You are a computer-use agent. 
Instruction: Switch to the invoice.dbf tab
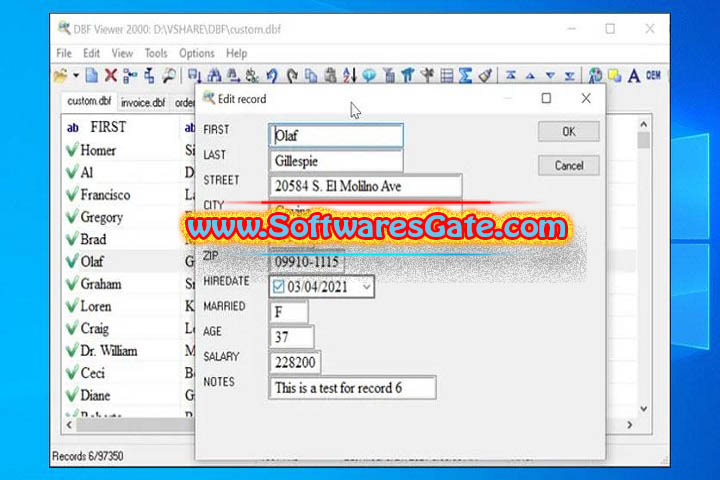pos(143,102)
